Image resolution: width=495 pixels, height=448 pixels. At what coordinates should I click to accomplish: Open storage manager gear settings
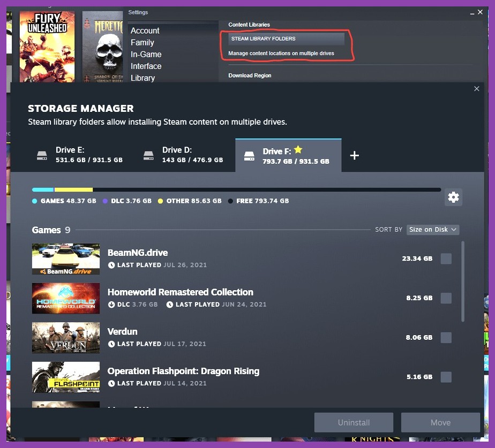[x=453, y=197]
